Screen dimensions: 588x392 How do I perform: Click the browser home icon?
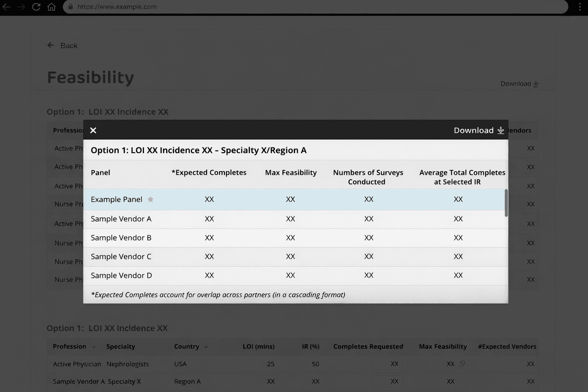(51, 7)
